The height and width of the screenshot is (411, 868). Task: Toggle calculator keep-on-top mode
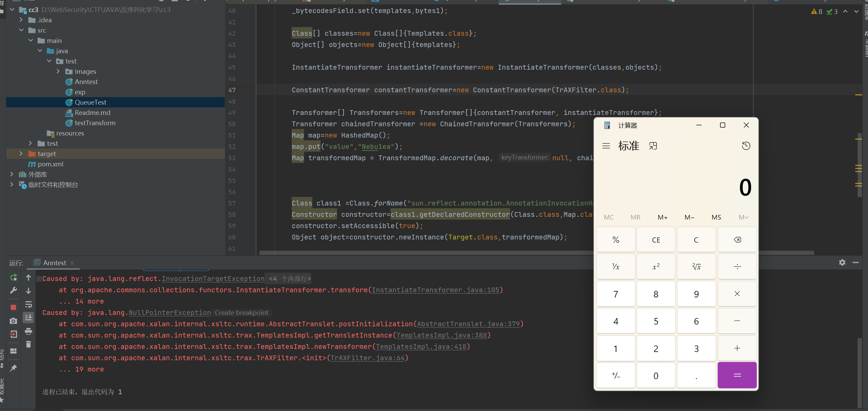[x=653, y=146]
